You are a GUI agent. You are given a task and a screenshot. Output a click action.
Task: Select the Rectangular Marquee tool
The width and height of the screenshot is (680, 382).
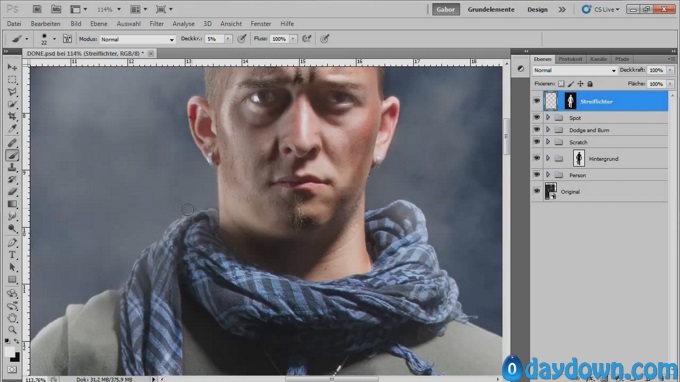(12, 80)
